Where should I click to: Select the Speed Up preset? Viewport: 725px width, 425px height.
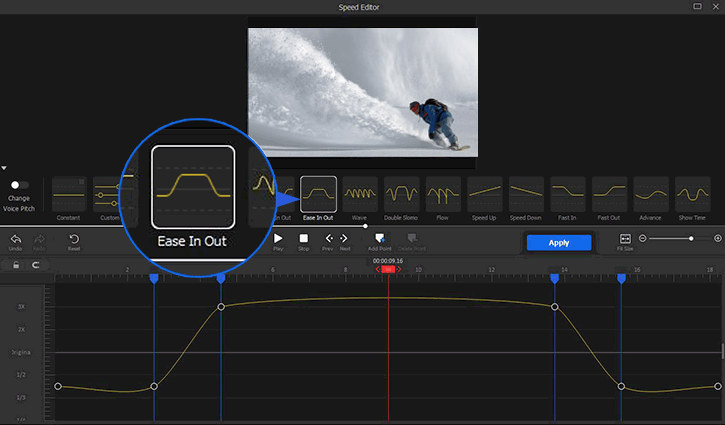pos(484,193)
